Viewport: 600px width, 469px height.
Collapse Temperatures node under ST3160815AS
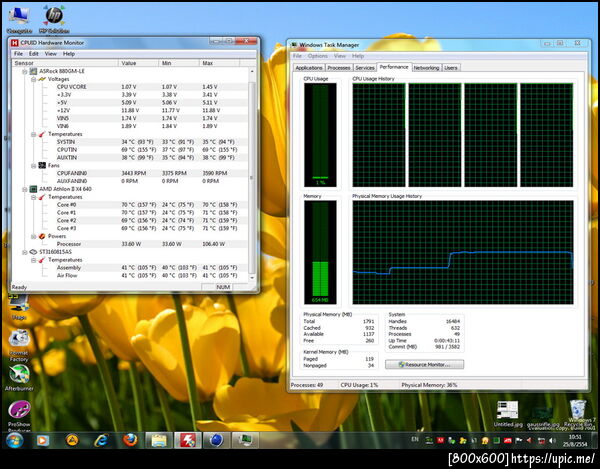[x=33, y=260]
